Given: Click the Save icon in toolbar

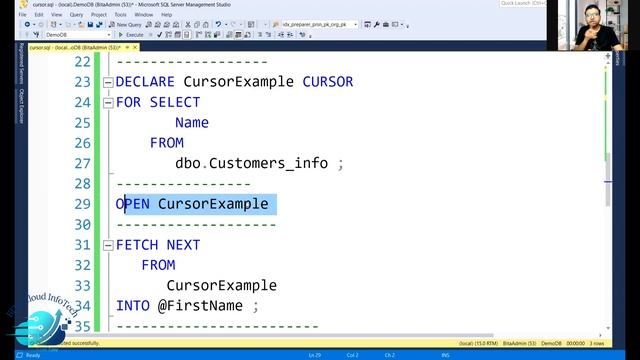Looking at the screenshot, I should (91, 24).
